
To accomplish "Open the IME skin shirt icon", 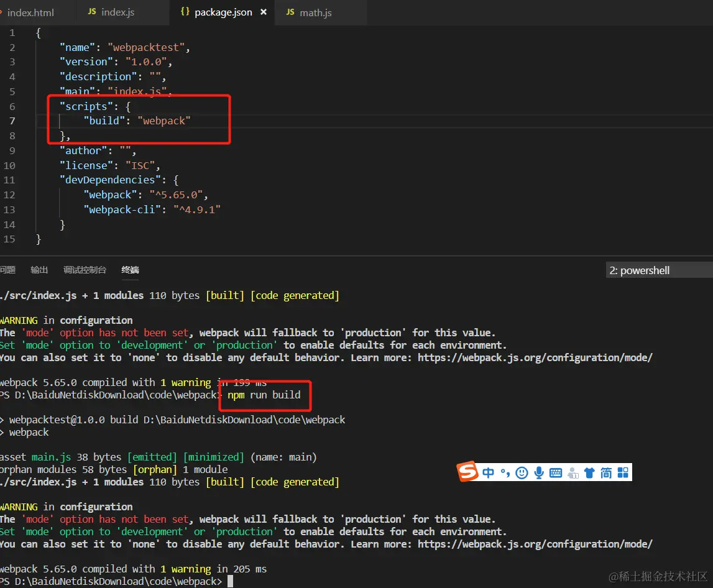I will pos(589,473).
